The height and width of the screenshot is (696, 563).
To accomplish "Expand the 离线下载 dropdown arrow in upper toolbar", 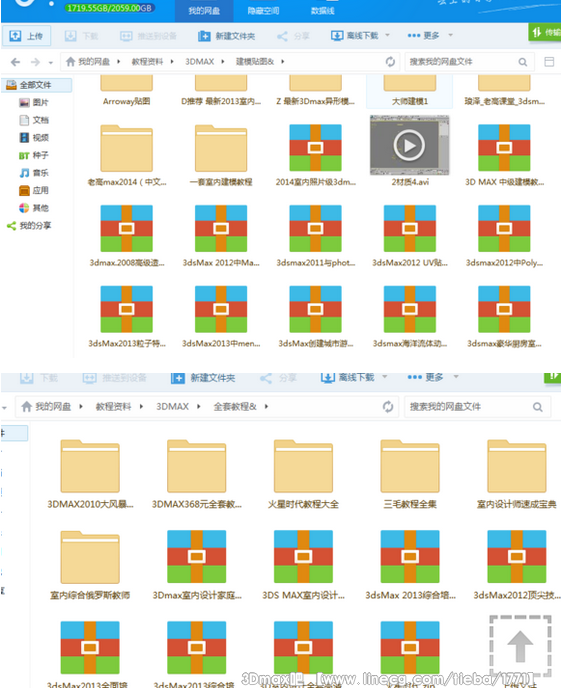I will (387, 35).
